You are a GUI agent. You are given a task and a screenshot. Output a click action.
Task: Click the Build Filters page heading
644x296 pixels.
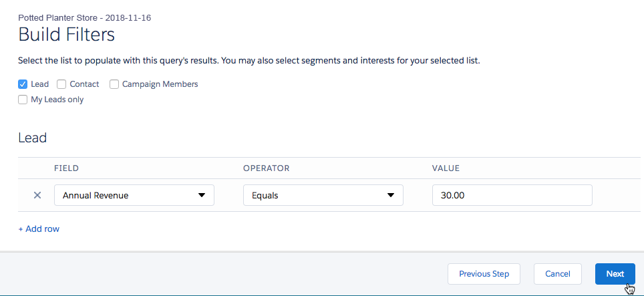pyautogui.click(x=66, y=34)
